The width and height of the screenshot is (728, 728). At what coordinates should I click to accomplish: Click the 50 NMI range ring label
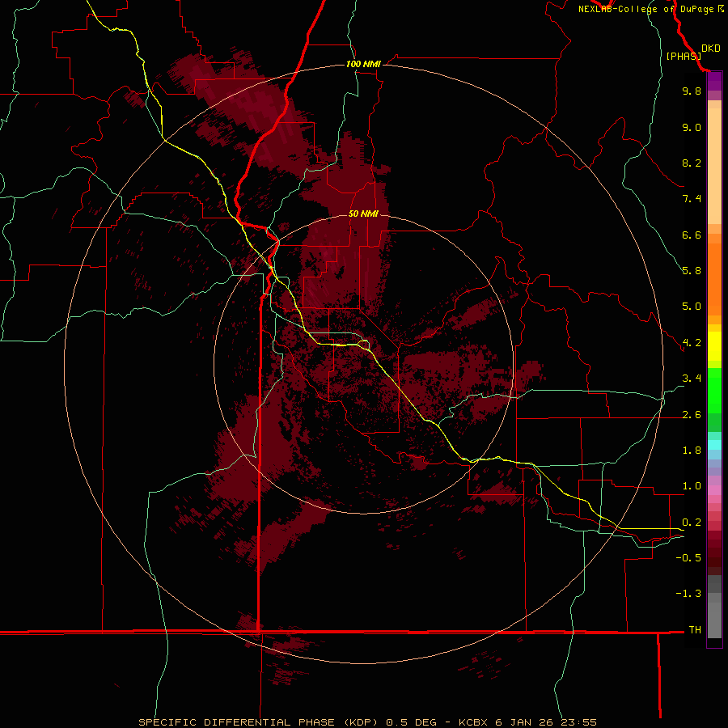363,214
